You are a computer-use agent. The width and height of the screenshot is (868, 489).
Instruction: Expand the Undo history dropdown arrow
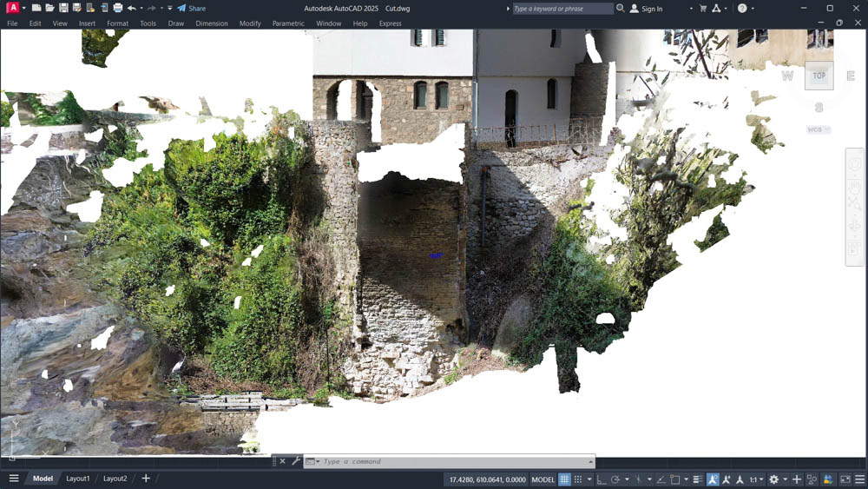point(141,9)
